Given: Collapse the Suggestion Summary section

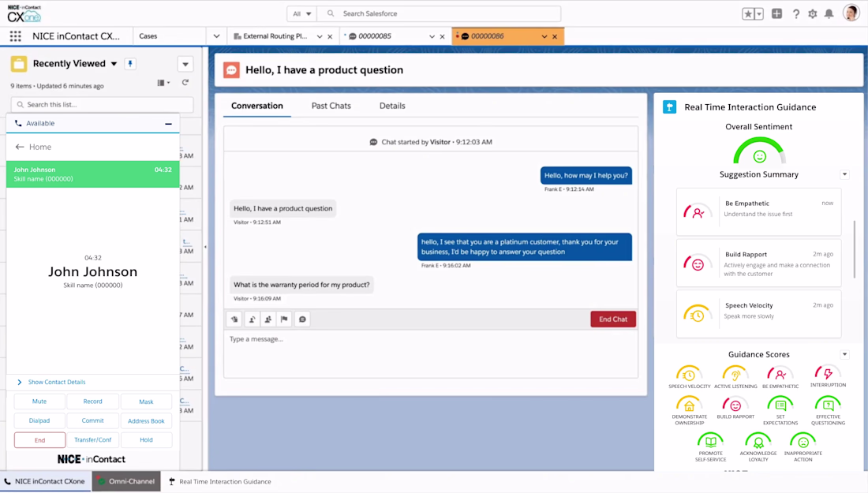Looking at the screenshot, I should 845,174.
